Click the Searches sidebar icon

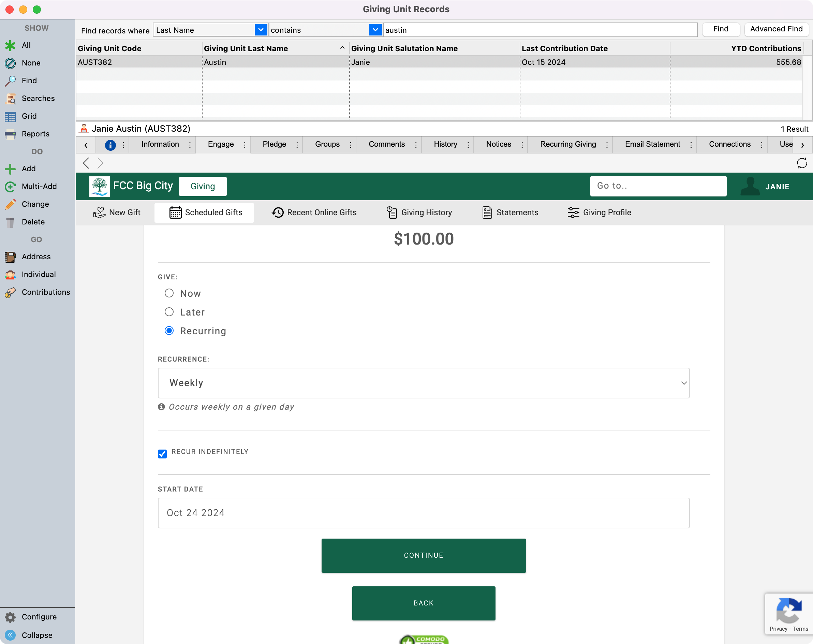point(10,99)
